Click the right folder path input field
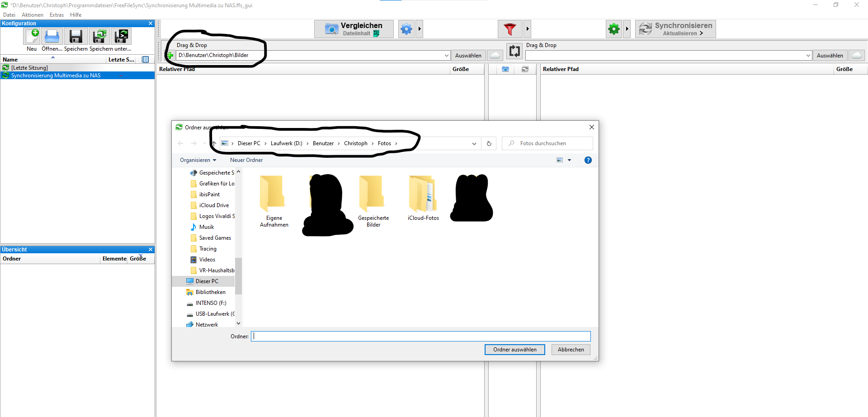868x417 pixels. tap(665, 56)
